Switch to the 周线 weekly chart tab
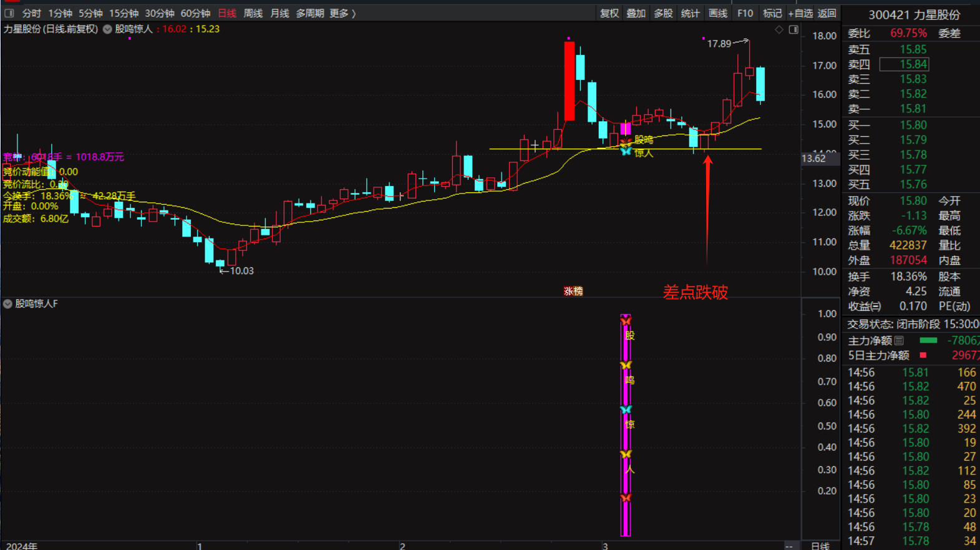Viewport: 980px width, 550px height. pyautogui.click(x=253, y=13)
